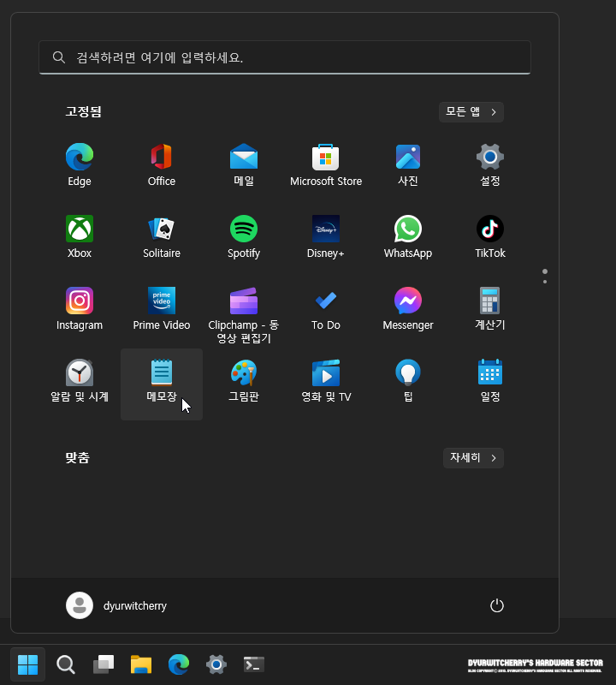Open the Solitaire game
616x685 pixels.
162,237
